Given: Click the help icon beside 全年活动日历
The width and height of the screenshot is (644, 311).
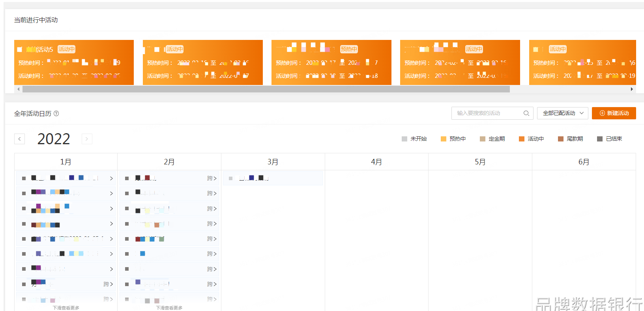Looking at the screenshot, I should 56,114.
